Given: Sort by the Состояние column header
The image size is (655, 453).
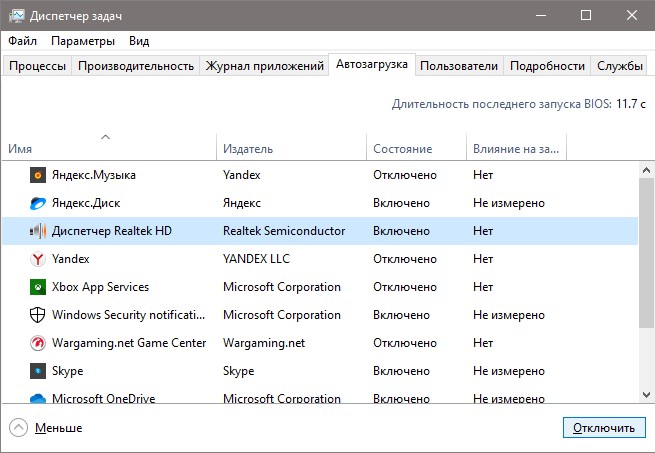Looking at the screenshot, I should click(x=416, y=147).
